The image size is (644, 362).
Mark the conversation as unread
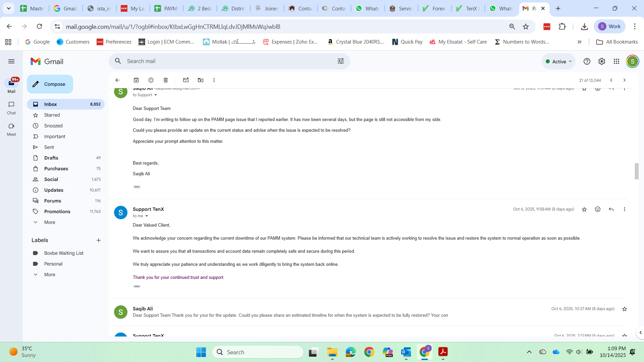pos(186,80)
